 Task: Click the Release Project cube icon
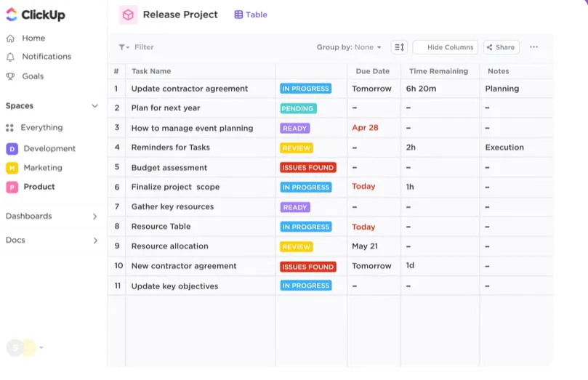pos(128,15)
